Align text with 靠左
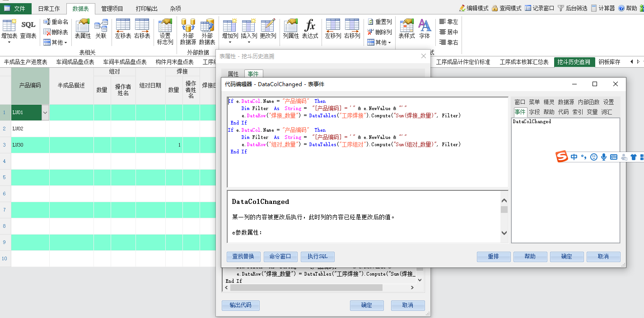 coord(448,22)
